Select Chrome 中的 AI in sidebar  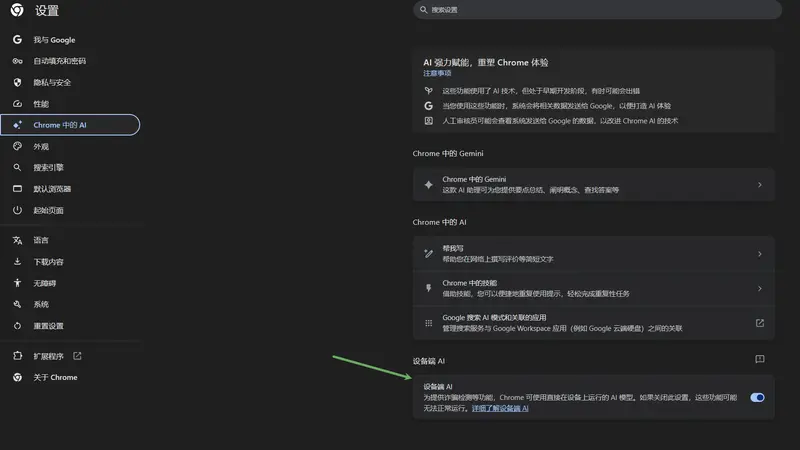[70, 125]
